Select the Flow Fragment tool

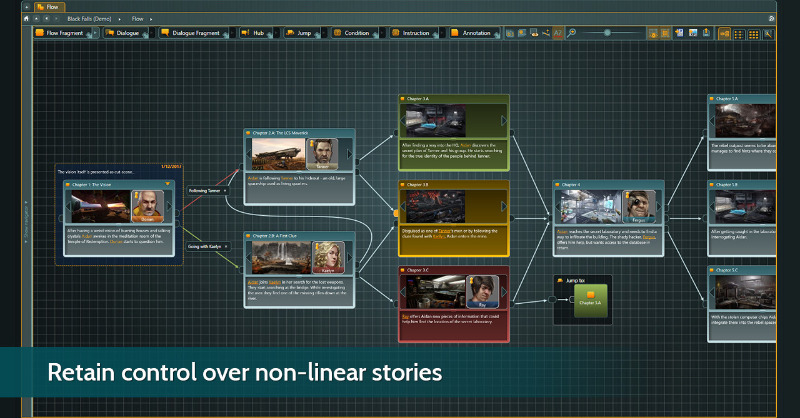click(60, 33)
